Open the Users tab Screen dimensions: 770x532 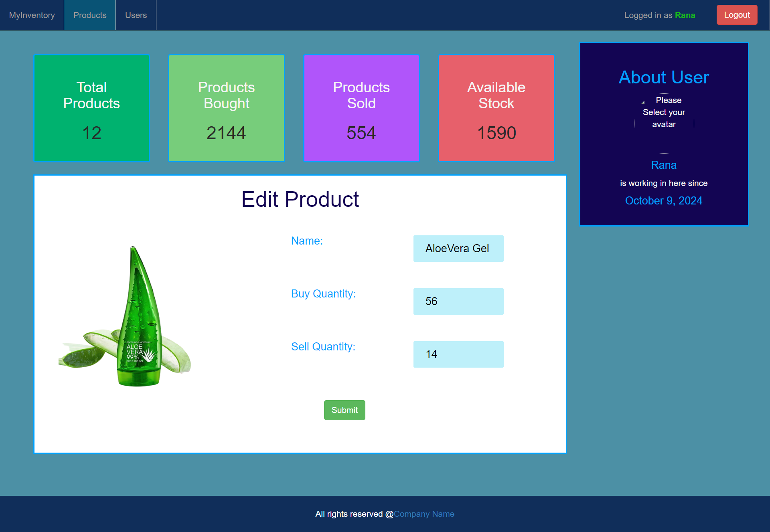click(x=136, y=15)
